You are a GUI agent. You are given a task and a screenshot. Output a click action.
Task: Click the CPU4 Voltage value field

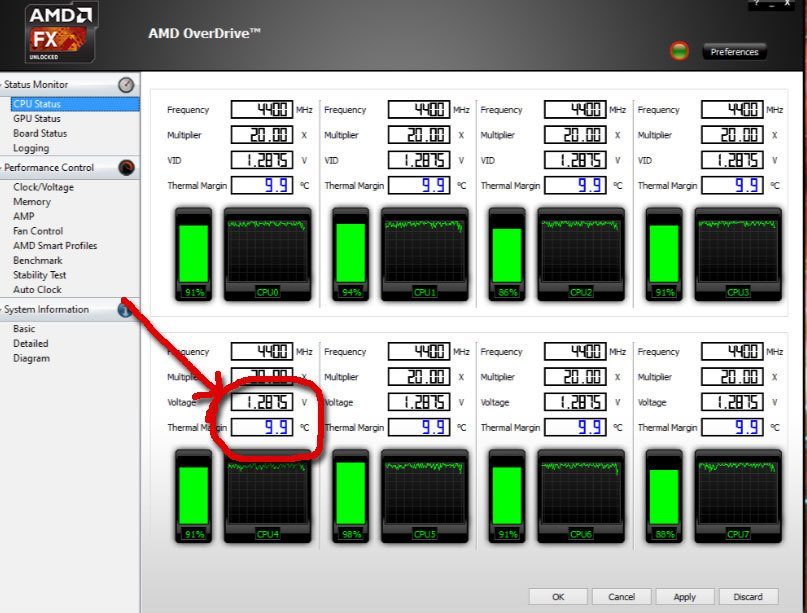tap(262, 402)
